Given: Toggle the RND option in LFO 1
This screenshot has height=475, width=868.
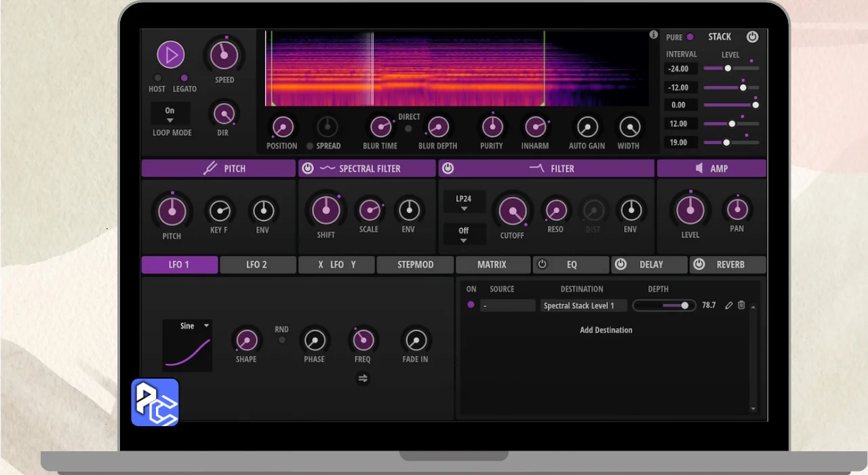Looking at the screenshot, I should [281, 340].
